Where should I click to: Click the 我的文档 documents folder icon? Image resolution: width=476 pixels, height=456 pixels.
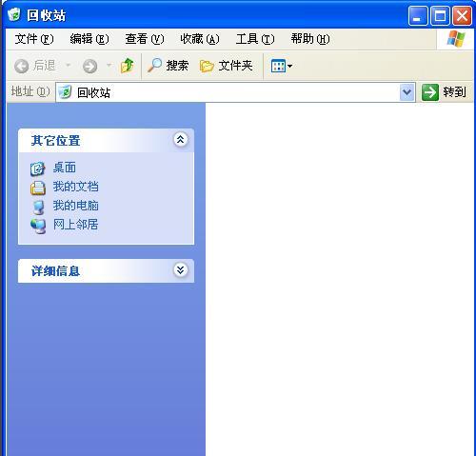click(38, 188)
